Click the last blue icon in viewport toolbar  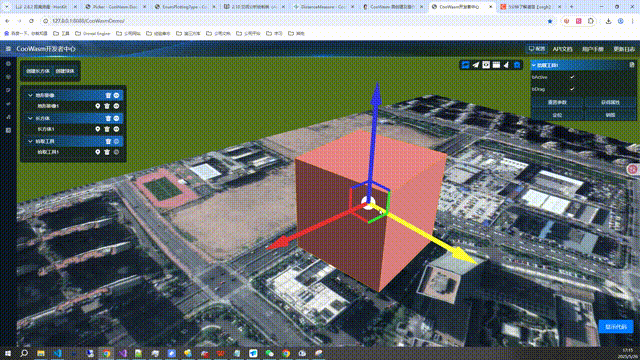click(x=517, y=65)
